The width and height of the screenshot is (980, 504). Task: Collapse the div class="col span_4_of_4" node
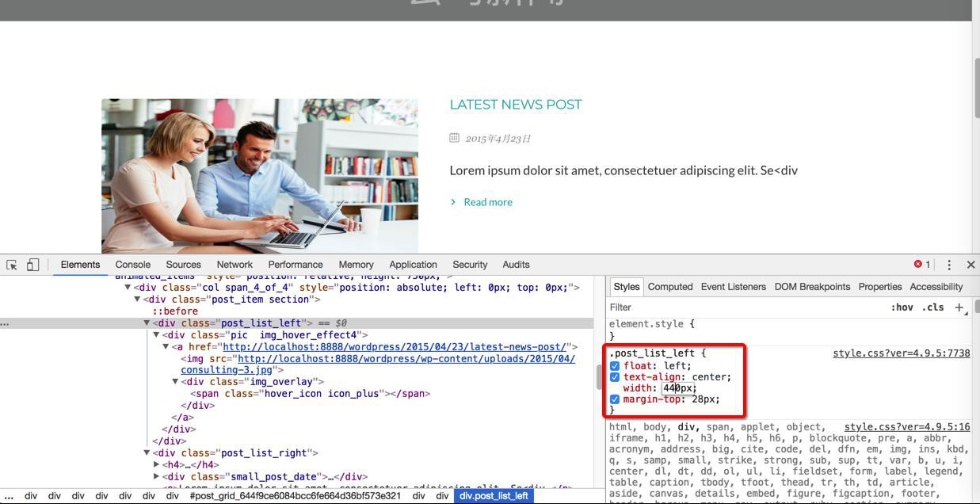[128, 288]
